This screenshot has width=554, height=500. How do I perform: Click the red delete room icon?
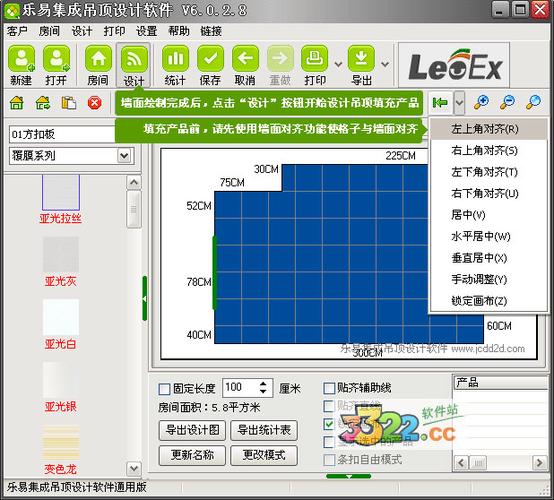pyautogui.click(x=94, y=103)
